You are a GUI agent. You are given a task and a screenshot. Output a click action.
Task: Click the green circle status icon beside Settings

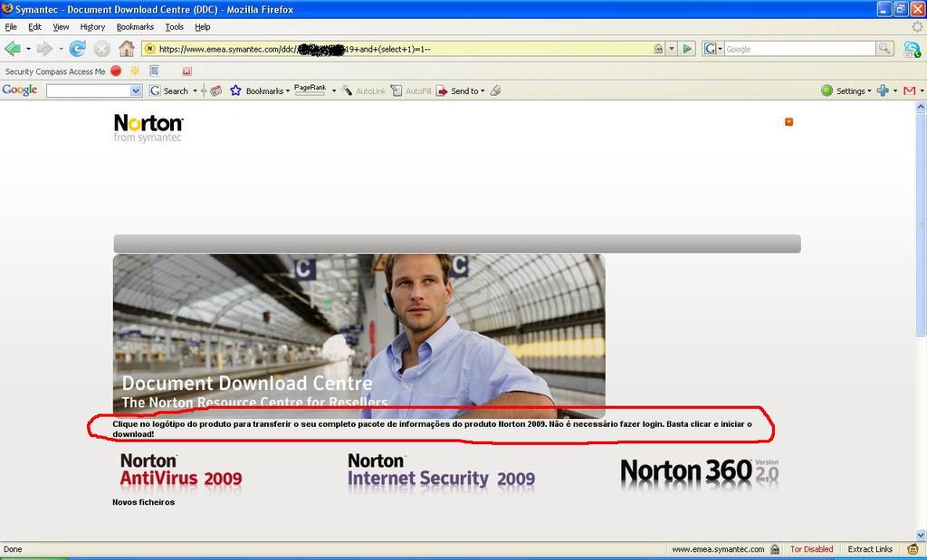tap(827, 90)
